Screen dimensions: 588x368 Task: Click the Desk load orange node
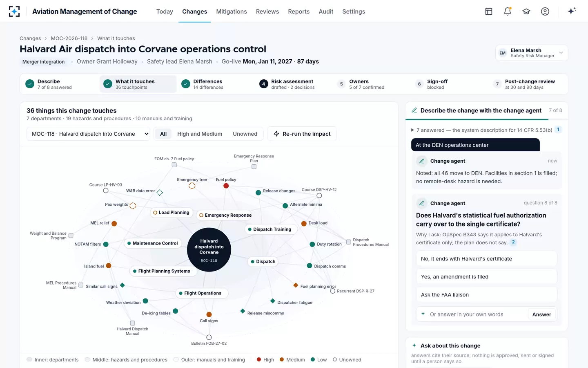coord(304,224)
